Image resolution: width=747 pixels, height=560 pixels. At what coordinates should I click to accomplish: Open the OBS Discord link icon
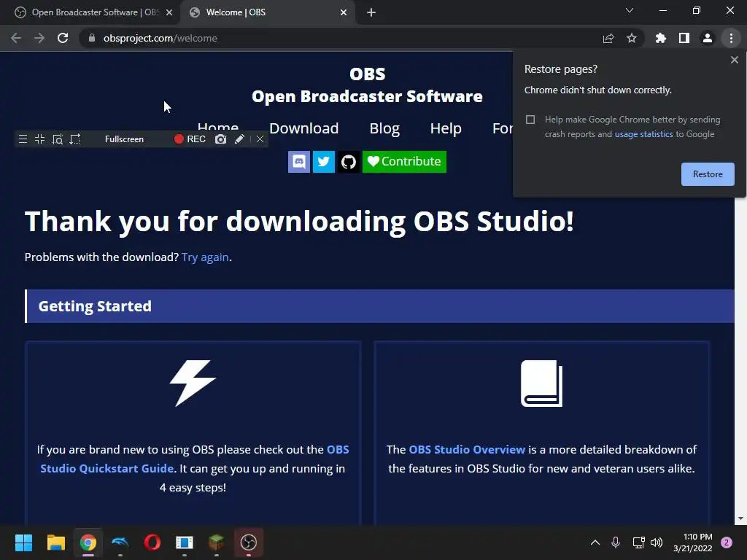(298, 162)
